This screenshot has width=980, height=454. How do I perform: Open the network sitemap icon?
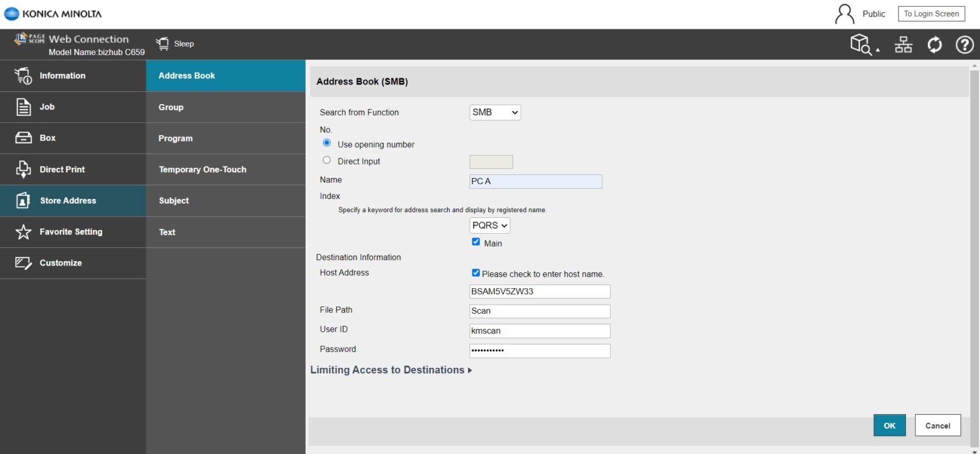click(903, 45)
